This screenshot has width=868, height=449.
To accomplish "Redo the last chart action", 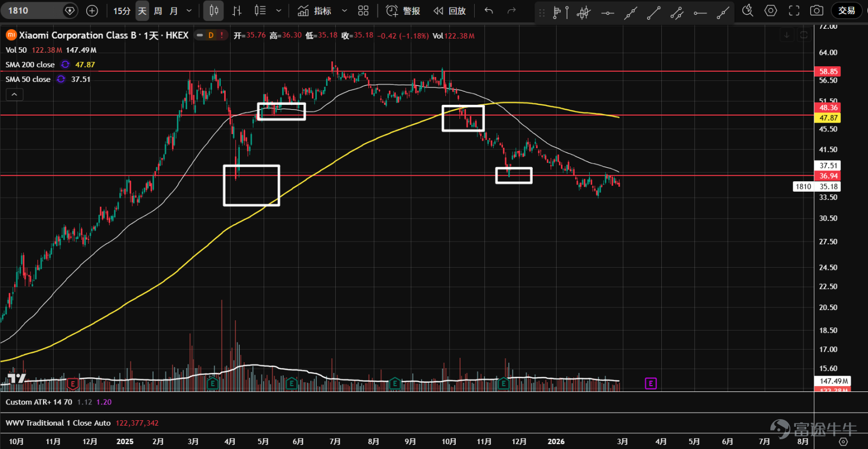I will pyautogui.click(x=512, y=11).
